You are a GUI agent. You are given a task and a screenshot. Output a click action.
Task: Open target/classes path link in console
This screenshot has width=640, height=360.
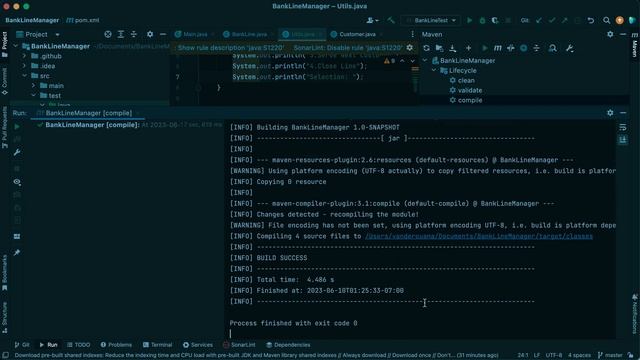click(x=478, y=236)
